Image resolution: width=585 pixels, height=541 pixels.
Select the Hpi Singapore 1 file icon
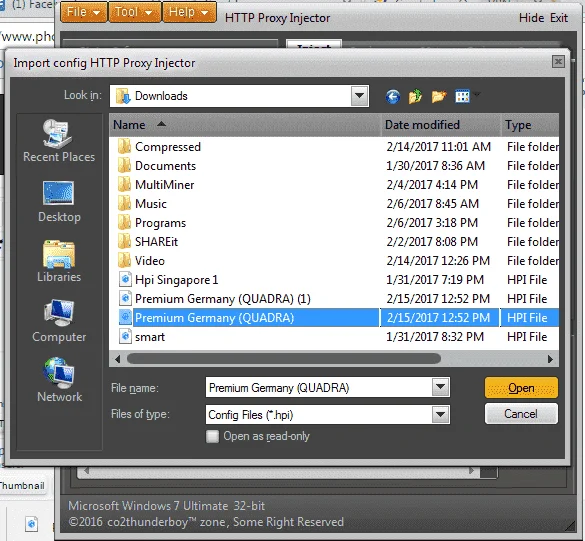pyautogui.click(x=125, y=279)
